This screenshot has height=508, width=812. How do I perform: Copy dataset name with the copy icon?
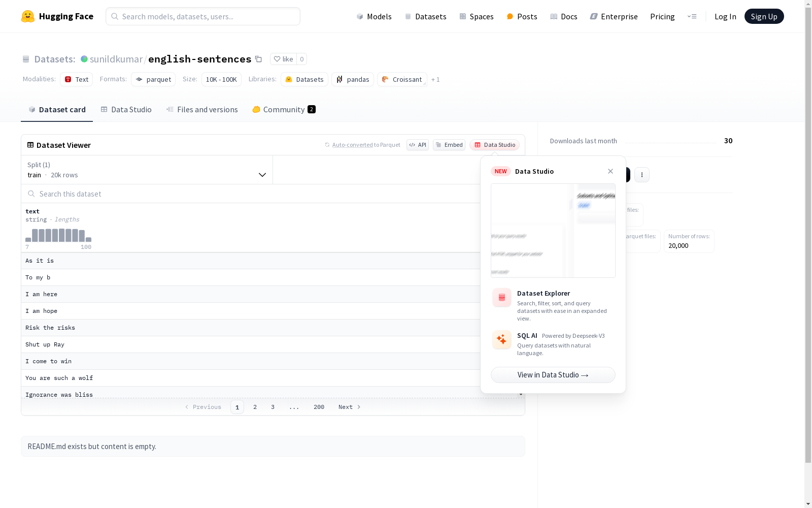point(258,59)
